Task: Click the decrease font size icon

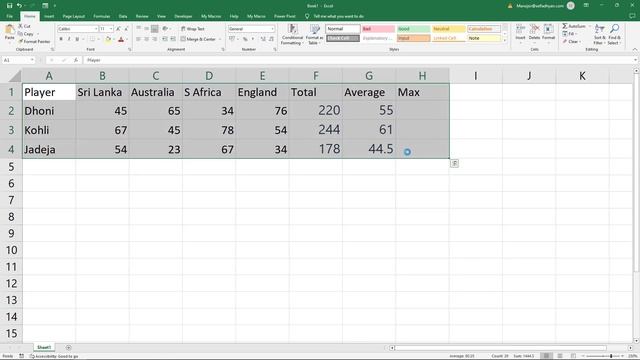Action: pos(126,29)
